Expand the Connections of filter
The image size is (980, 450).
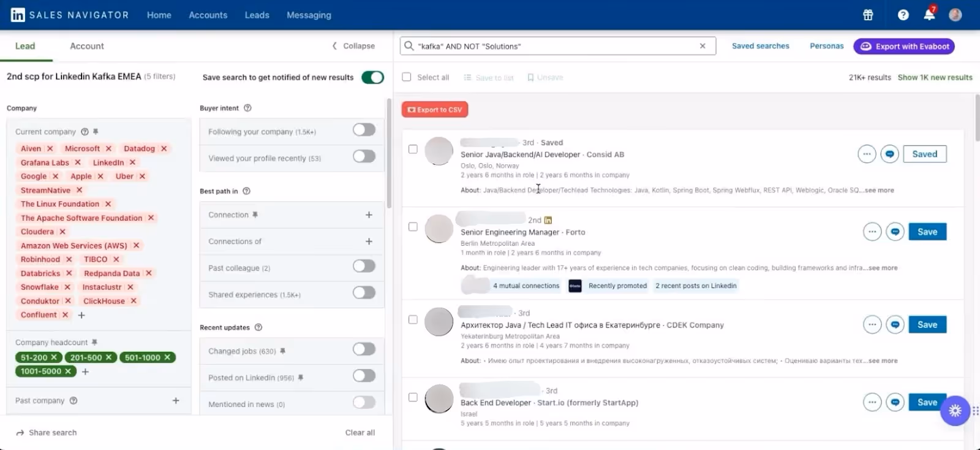[x=369, y=242]
